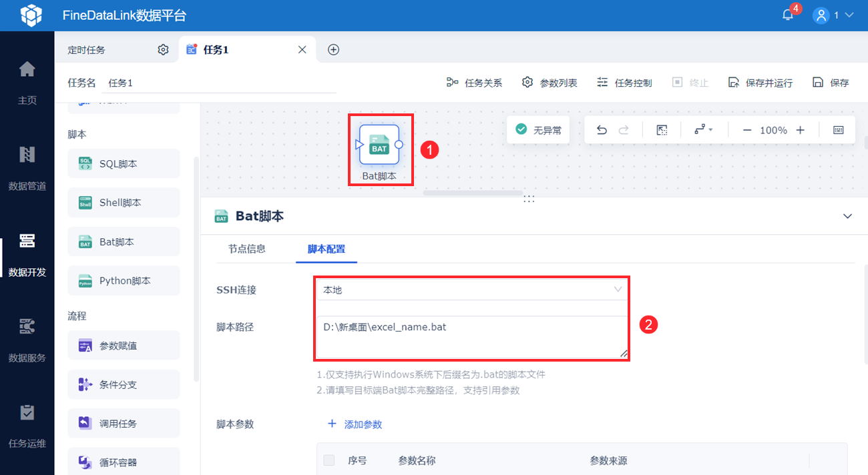Select the 循环容器 node
This screenshot has width=868, height=475.
coord(124,462)
